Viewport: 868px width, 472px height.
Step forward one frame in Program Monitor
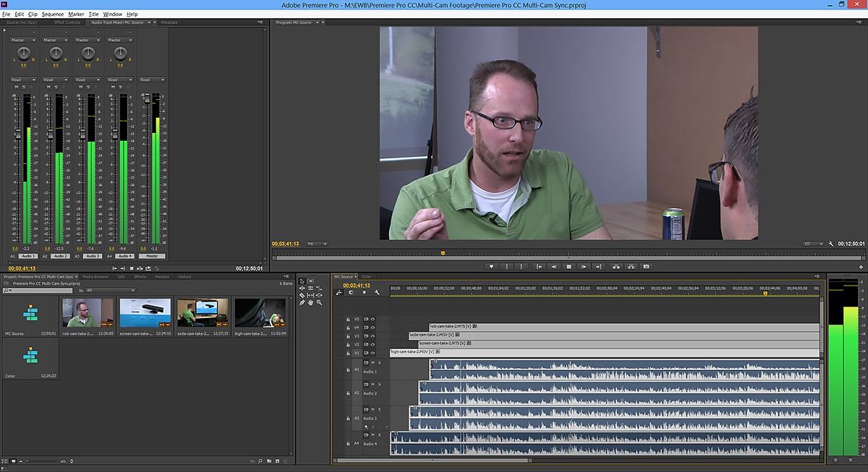584,266
